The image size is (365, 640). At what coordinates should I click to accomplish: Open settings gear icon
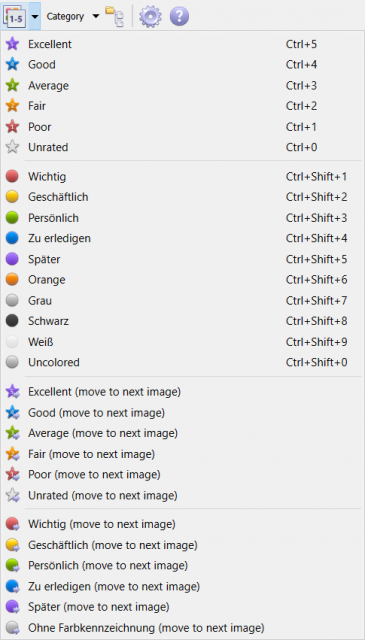tap(150, 16)
